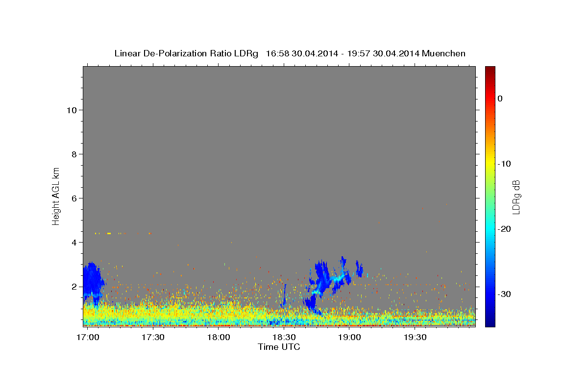Screen dimensions: 588x392
Task: Click the Height AGL km axis label
Action: pos(56,196)
